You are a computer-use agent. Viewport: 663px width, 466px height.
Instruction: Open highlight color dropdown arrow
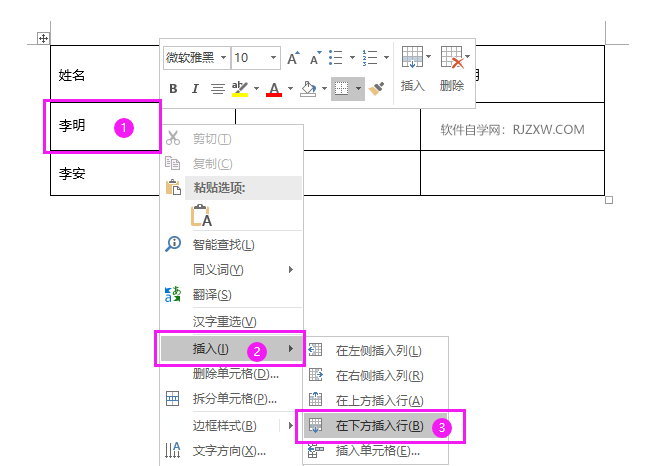pyautogui.click(x=256, y=89)
